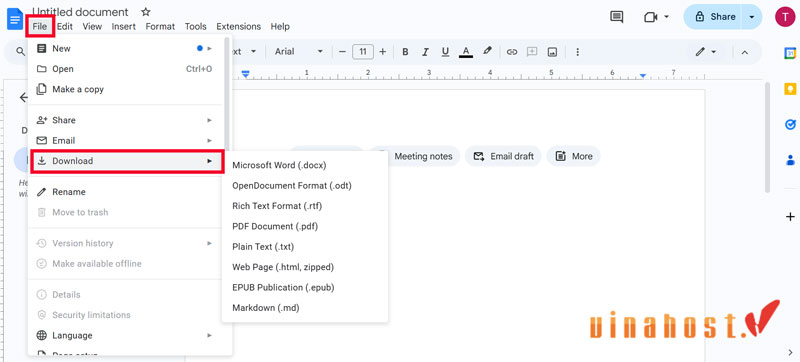800x362 pixels.
Task: Click the add comment toolbar icon
Action: coord(532,51)
